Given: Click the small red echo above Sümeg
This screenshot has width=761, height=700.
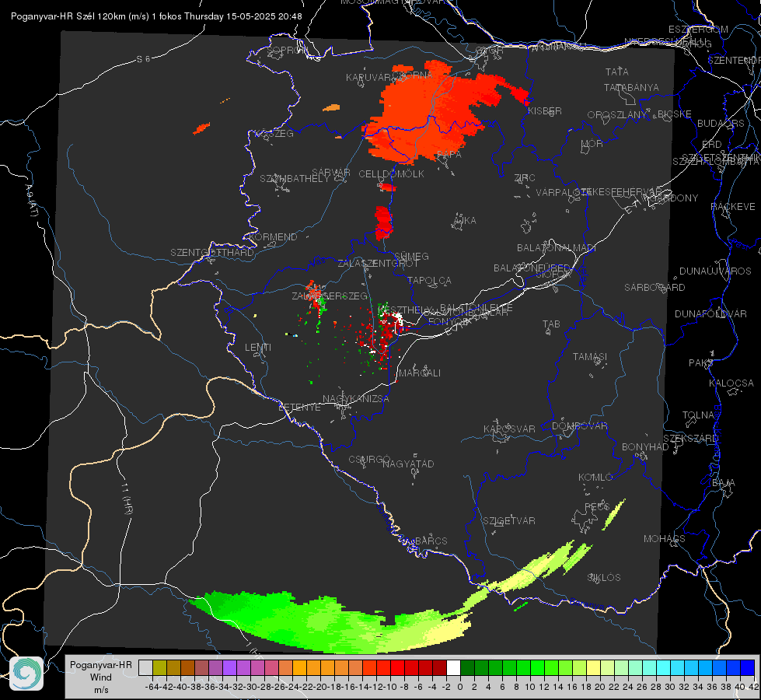Looking at the screenshot, I should (383, 222).
